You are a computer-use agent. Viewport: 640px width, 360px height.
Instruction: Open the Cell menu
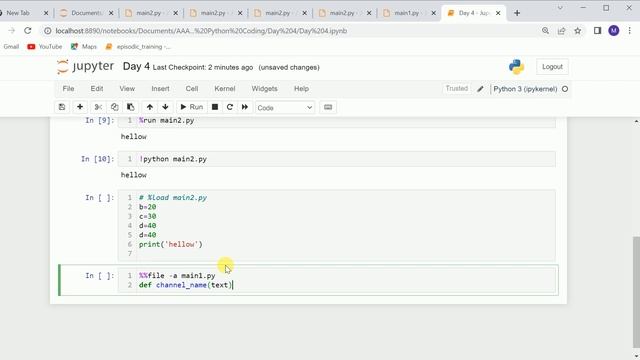(x=192, y=89)
